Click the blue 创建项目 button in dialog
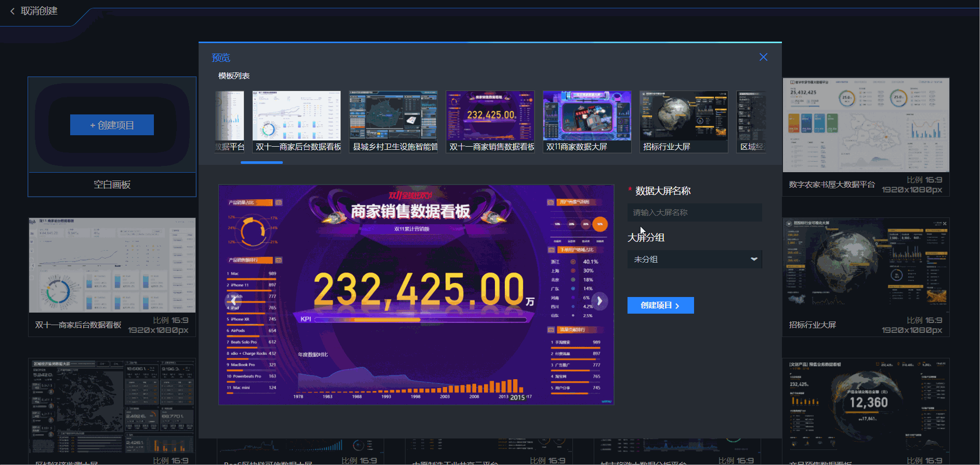 coord(660,305)
